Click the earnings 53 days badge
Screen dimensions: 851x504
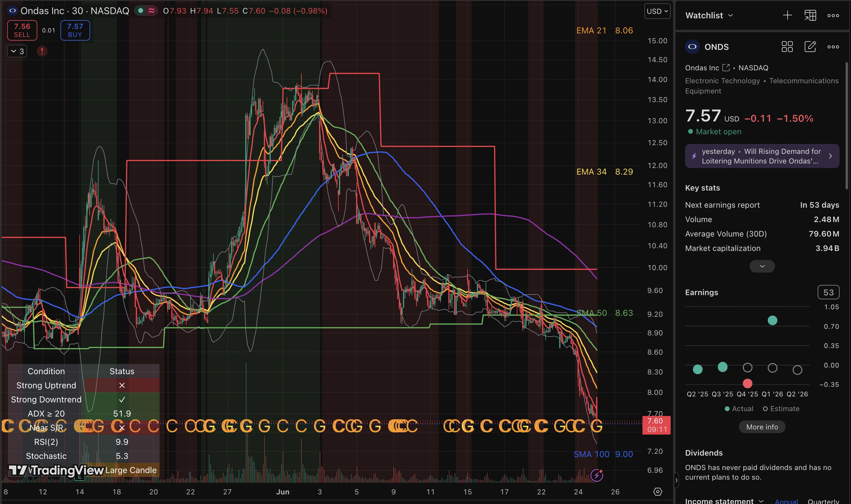[x=828, y=292]
